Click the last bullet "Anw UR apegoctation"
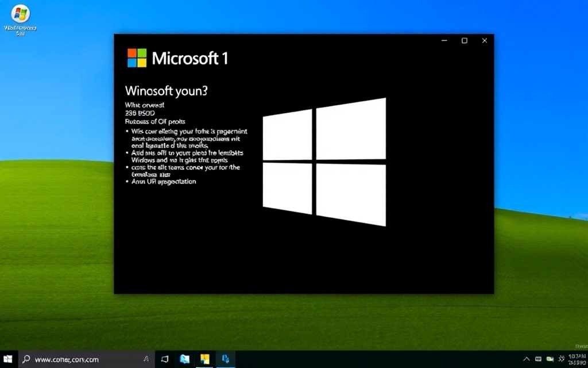Screen dimensions: 588x368 click(164, 182)
